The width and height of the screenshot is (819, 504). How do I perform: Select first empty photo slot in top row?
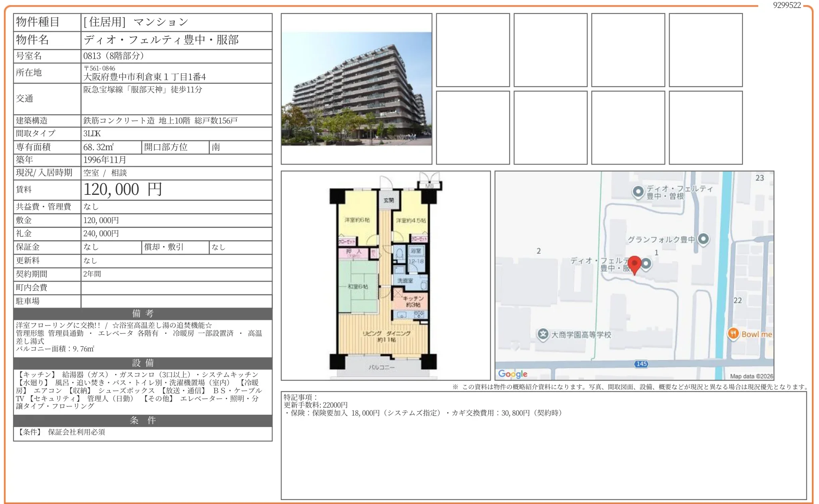473,50
